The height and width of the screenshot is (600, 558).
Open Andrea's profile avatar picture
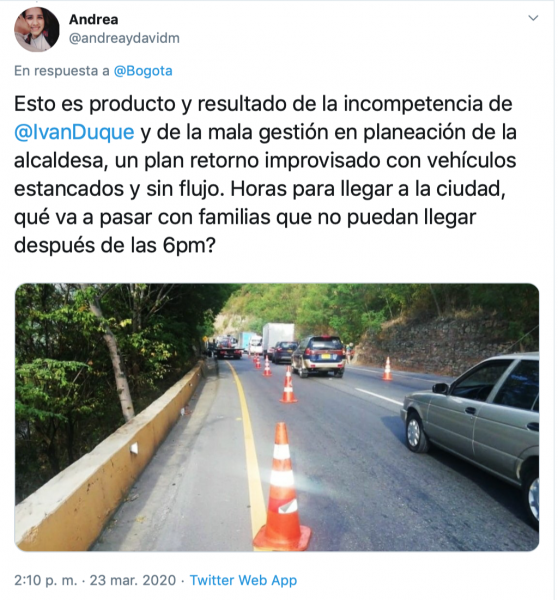click(37, 29)
